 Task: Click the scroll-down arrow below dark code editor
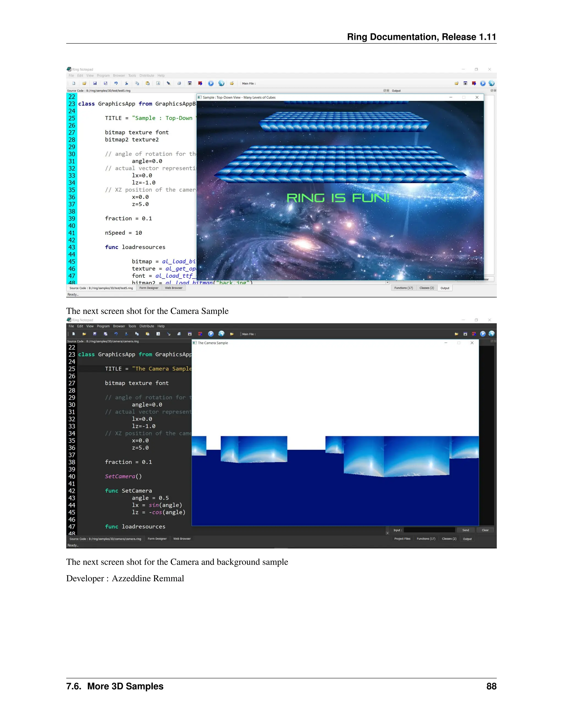[388, 533]
